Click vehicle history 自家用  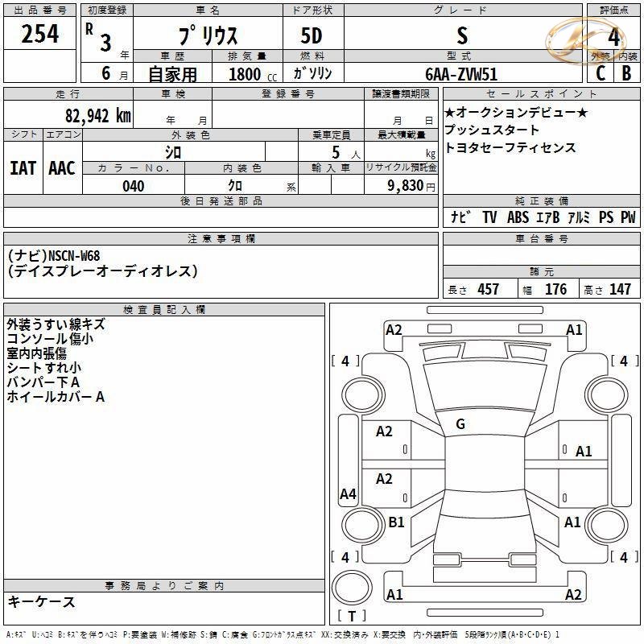point(172,74)
